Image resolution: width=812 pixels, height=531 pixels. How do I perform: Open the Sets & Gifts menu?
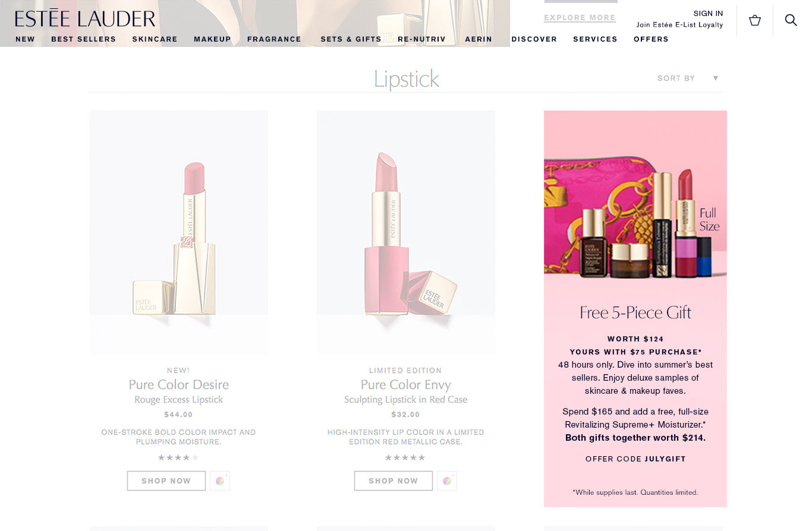click(351, 39)
